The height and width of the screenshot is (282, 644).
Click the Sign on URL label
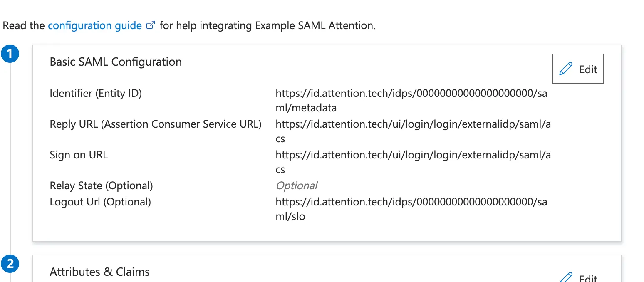(79, 155)
